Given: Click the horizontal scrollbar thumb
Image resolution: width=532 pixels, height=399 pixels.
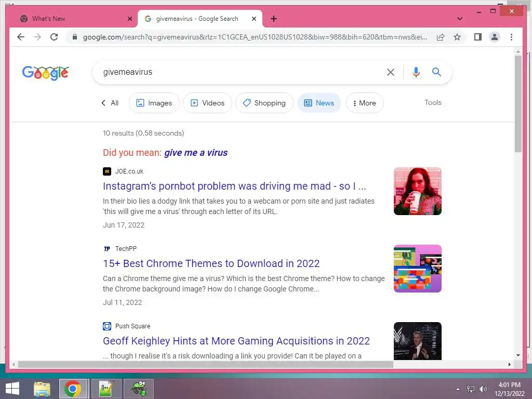Looking at the screenshot, I should 206,364.
